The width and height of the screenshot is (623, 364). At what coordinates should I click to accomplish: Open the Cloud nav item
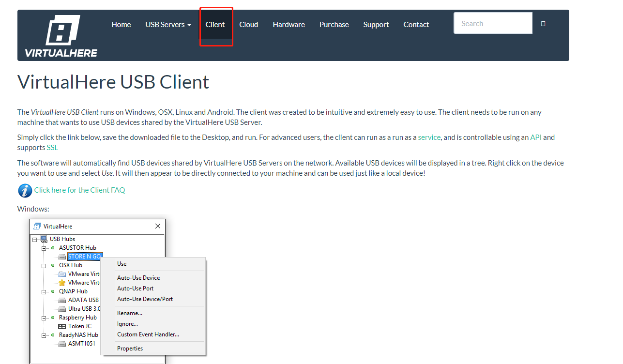(x=248, y=24)
